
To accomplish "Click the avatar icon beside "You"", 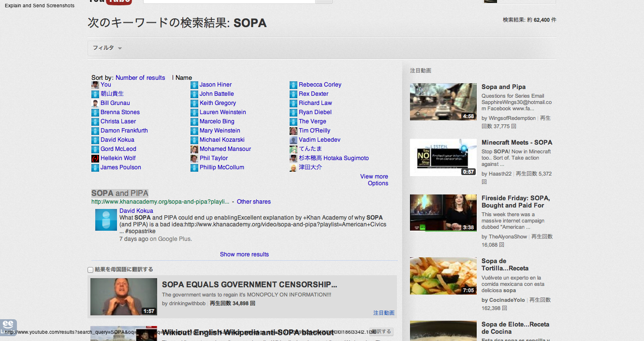I will coord(95,85).
